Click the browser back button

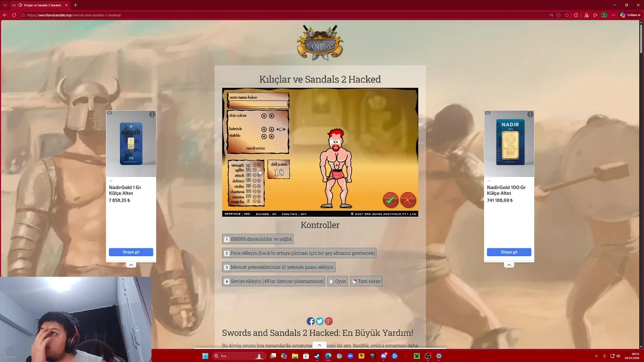coord(5,15)
